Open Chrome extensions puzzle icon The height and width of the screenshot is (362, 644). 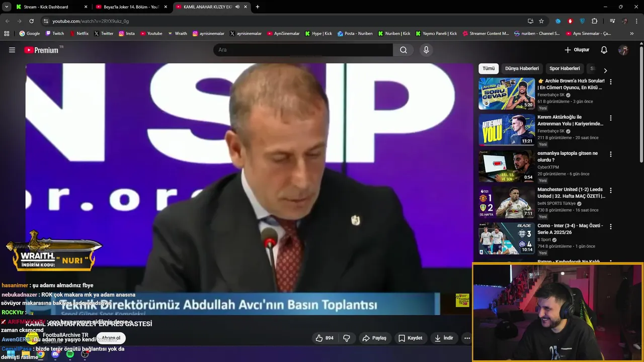click(595, 21)
